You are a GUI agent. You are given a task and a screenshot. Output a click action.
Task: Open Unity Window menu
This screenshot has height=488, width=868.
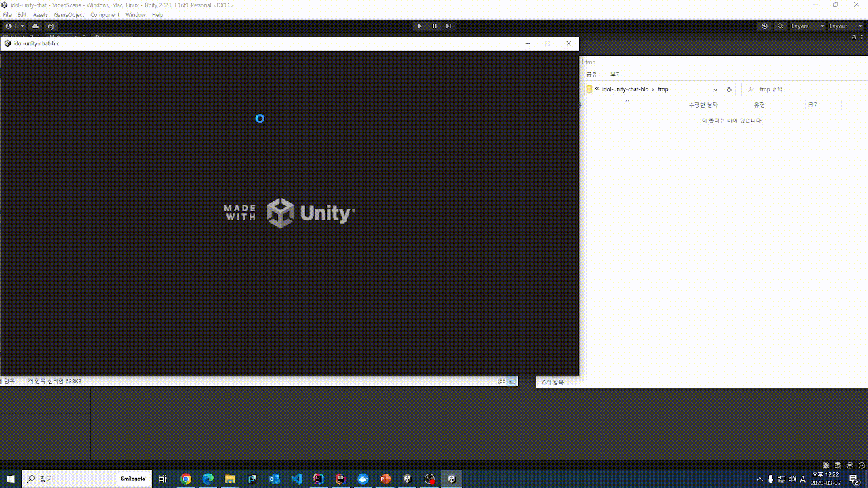136,15
